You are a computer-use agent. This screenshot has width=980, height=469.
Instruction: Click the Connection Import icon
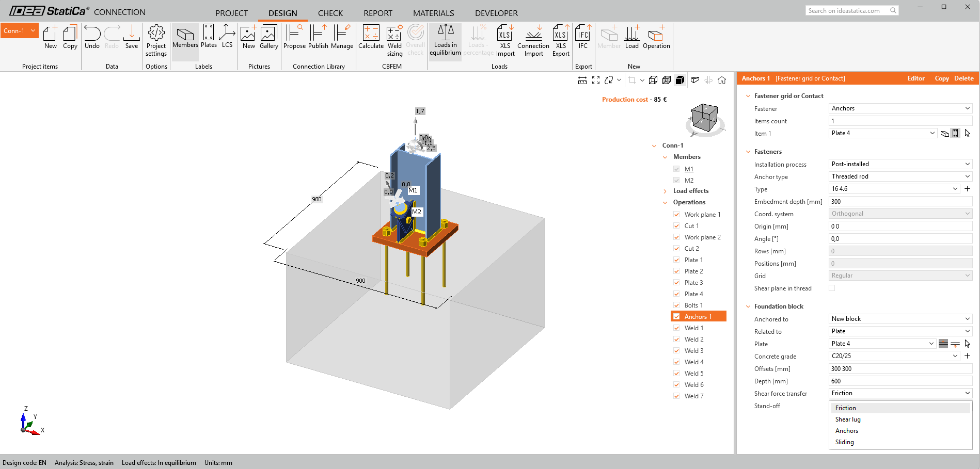click(x=533, y=40)
